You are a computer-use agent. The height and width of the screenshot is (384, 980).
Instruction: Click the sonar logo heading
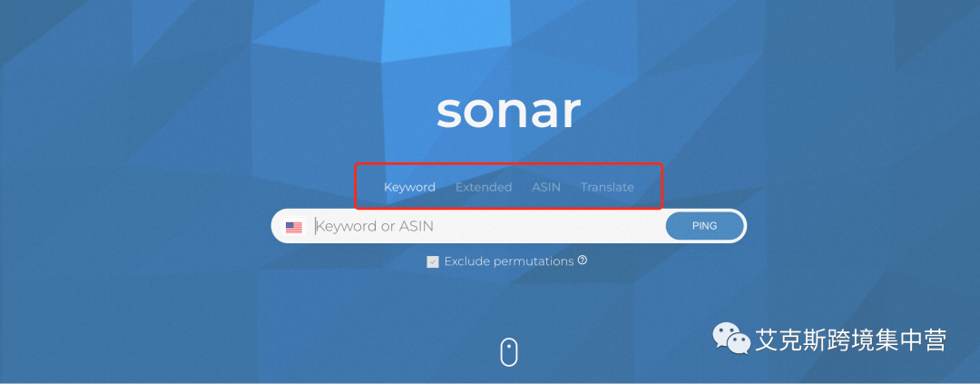tap(508, 110)
